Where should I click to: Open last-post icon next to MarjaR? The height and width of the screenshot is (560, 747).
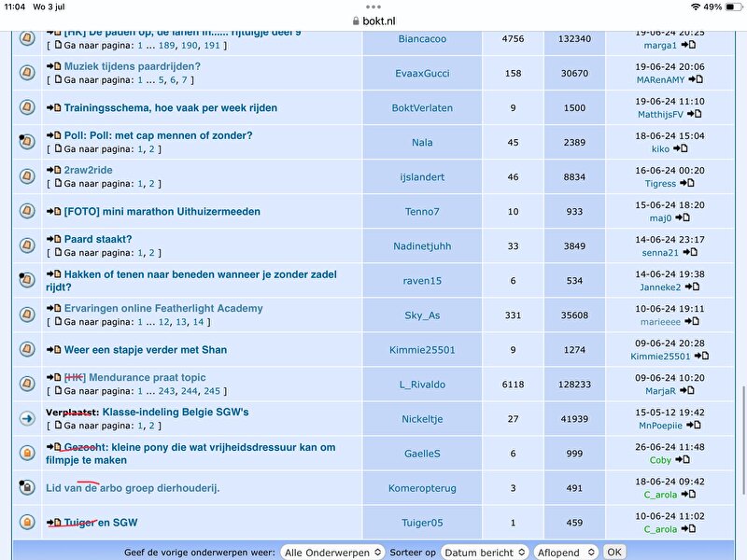(x=687, y=390)
